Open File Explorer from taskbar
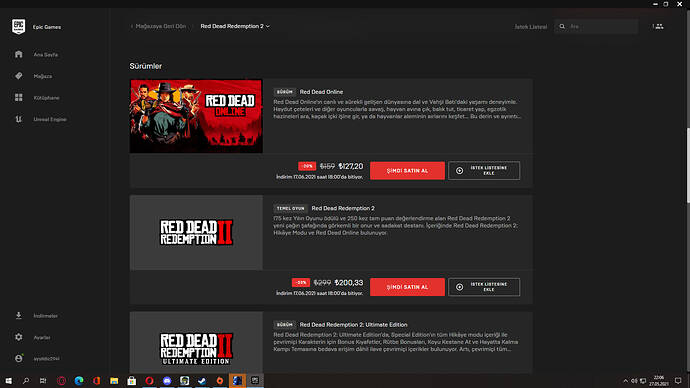The width and height of the screenshot is (690, 388). point(114,381)
